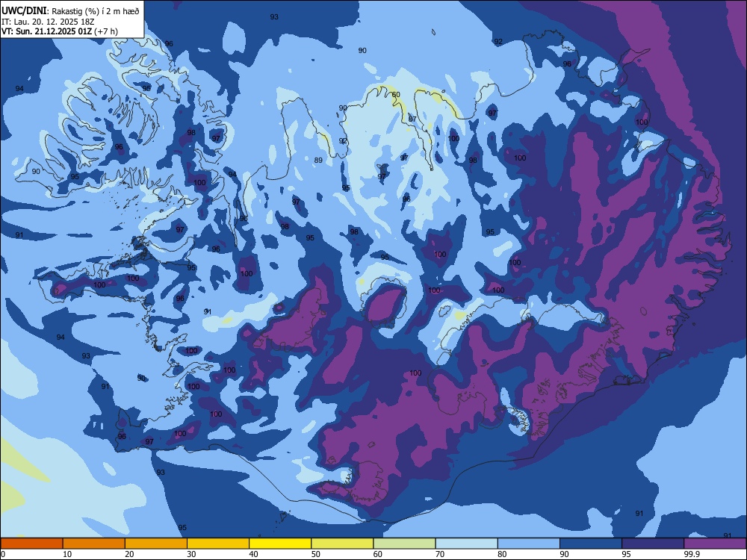The height and width of the screenshot is (560, 747).
Task: Click the '70' legend tick label
Action: coord(440,554)
